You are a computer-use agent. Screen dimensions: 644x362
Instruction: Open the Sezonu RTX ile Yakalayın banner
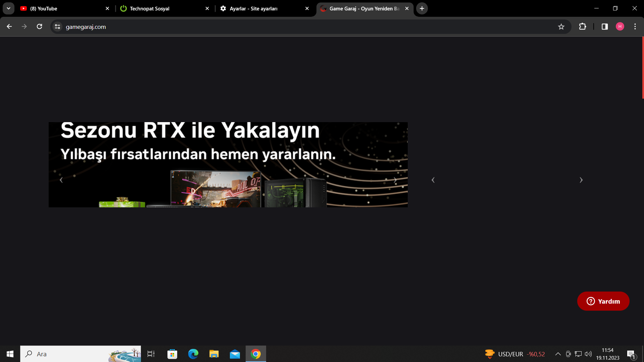click(228, 164)
